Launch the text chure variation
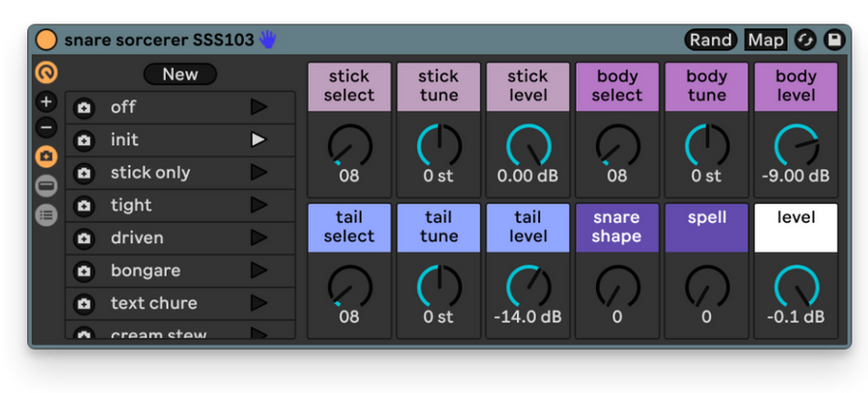 [x=258, y=303]
